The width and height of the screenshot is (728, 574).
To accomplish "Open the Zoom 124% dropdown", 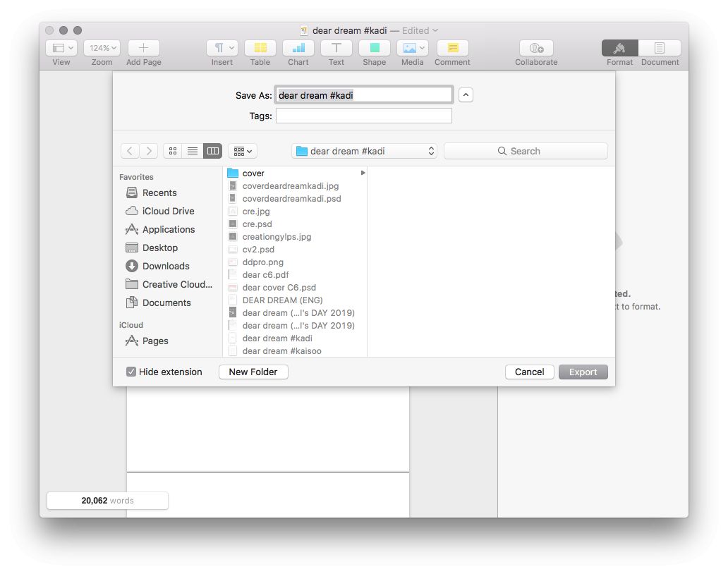I will [102, 48].
